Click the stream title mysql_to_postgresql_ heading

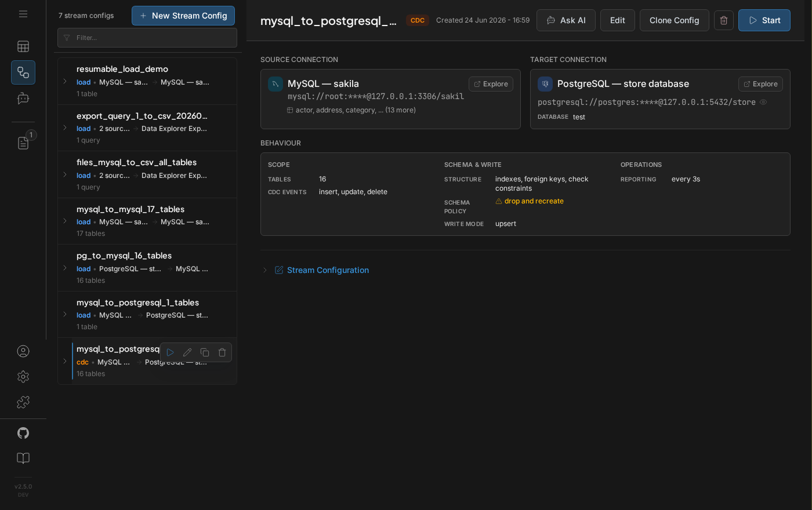point(329,21)
